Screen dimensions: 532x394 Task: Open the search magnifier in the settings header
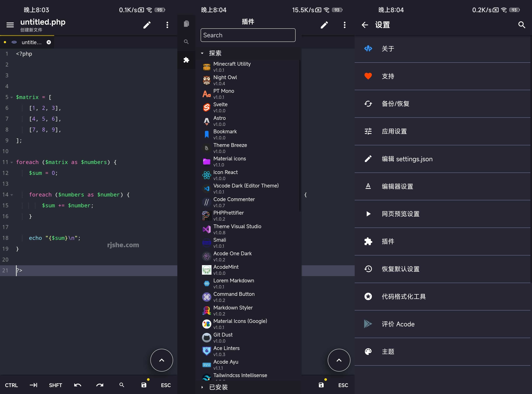(x=522, y=25)
